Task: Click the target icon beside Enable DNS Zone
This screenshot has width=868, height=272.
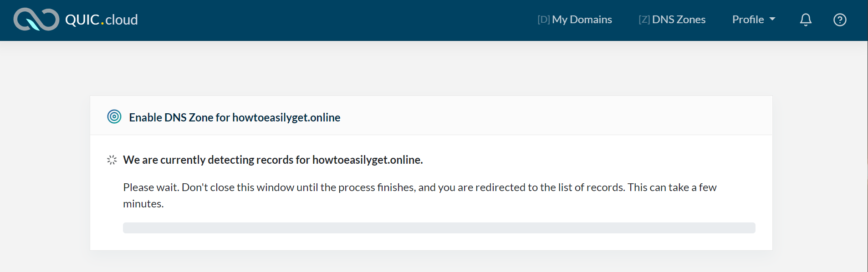Action: coord(114,117)
